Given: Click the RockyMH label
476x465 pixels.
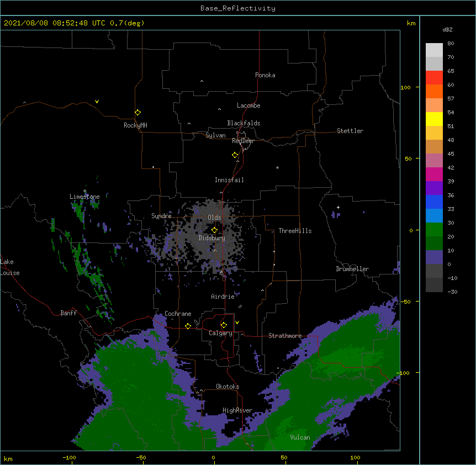Looking at the screenshot, I should pyautogui.click(x=135, y=125).
